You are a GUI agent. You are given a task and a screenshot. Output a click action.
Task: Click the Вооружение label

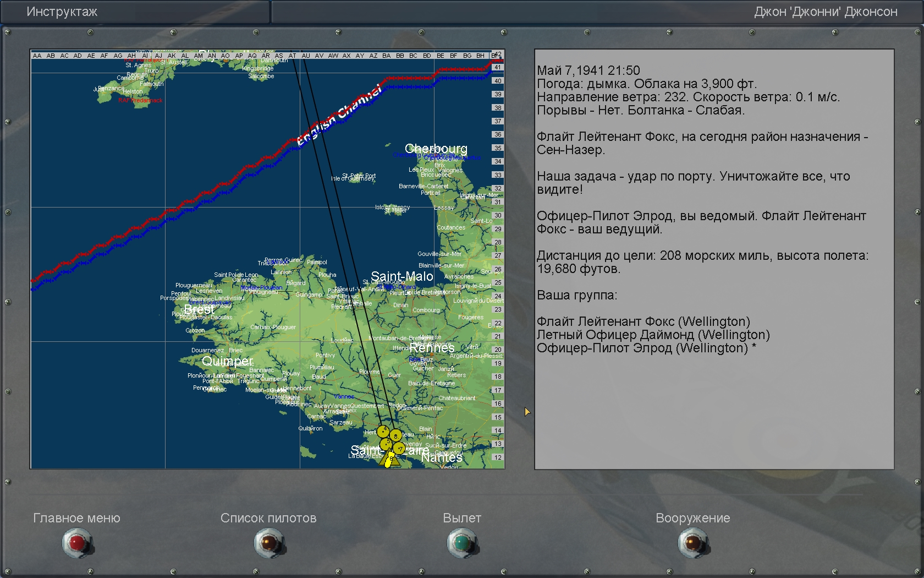pos(693,518)
